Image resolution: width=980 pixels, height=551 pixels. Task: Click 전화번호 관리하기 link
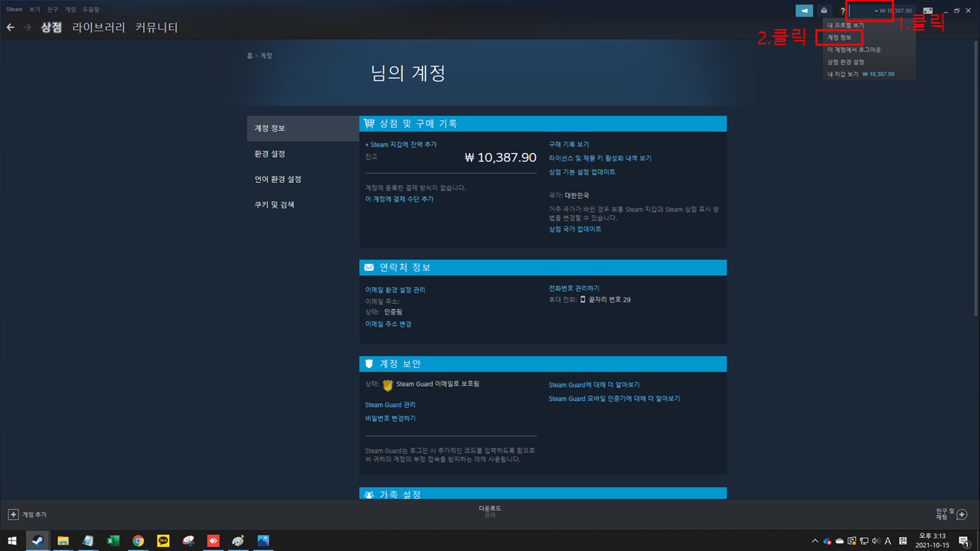pyautogui.click(x=574, y=289)
